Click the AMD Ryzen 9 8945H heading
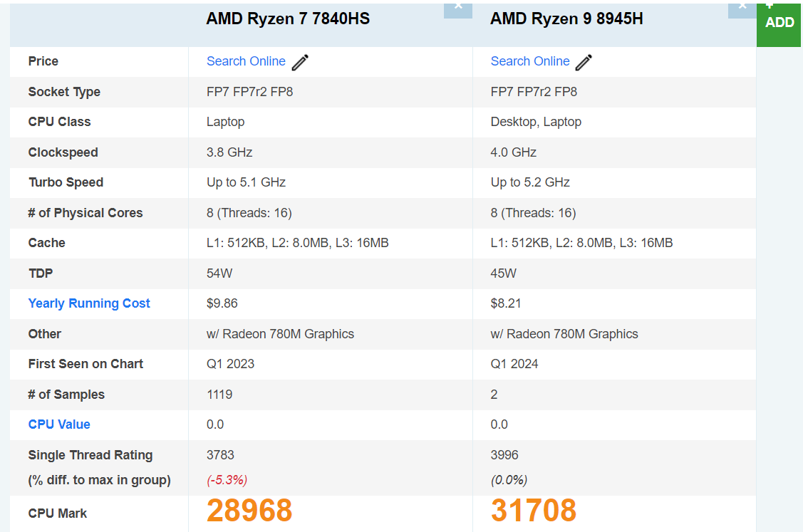Image resolution: width=803 pixels, height=532 pixels. click(566, 19)
